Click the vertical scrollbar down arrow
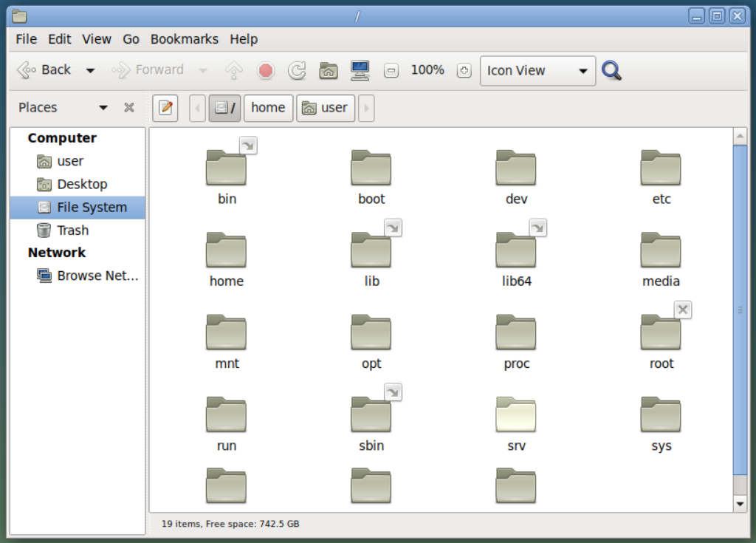The height and width of the screenshot is (543, 756). click(740, 504)
